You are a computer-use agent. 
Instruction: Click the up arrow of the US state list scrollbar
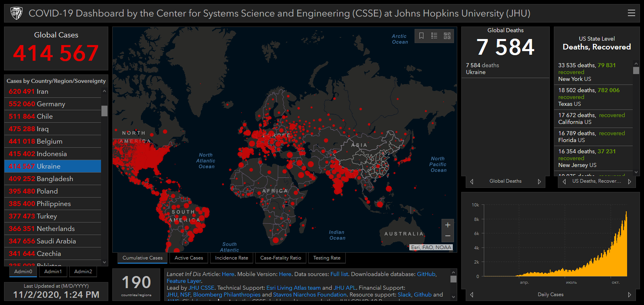click(636, 64)
